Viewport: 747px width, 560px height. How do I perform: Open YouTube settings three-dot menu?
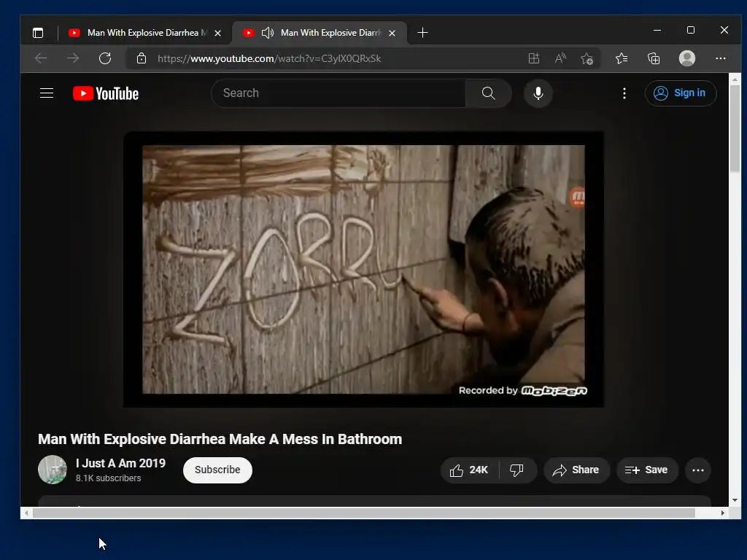coord(624,93)
